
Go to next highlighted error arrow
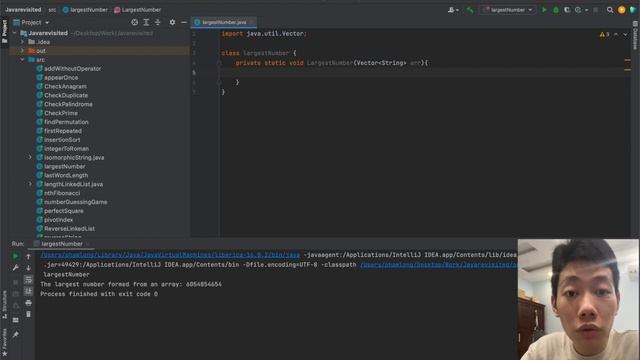[625, 35]
